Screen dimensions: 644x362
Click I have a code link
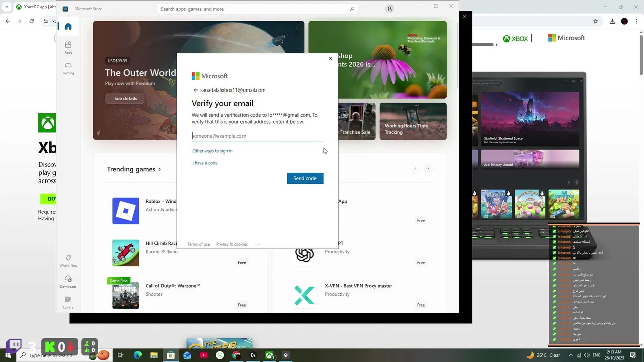[205, 163]
